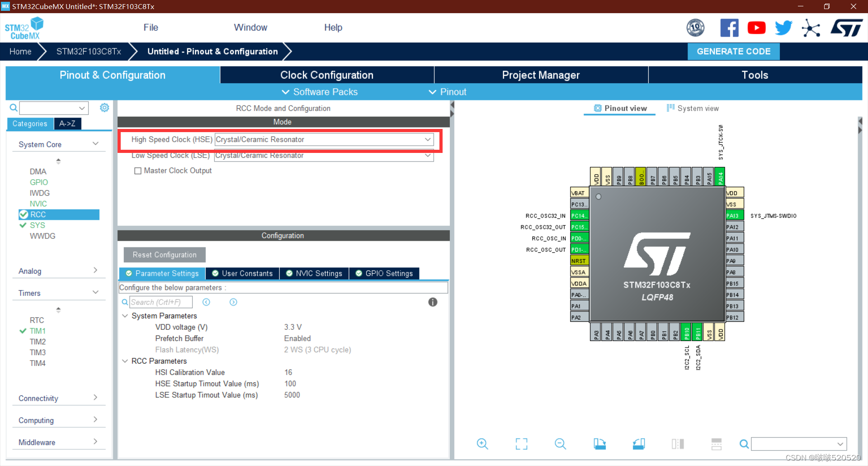Fit chip to window icon

pos(521,444)
